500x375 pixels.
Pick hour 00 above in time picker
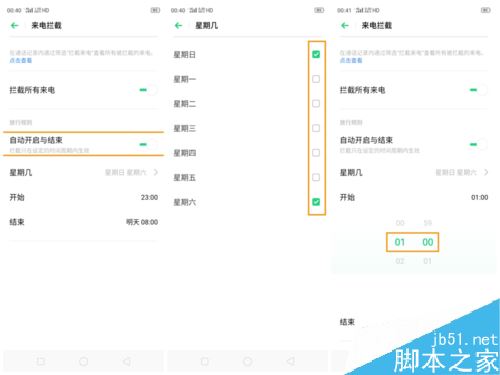tap(400, 223)
